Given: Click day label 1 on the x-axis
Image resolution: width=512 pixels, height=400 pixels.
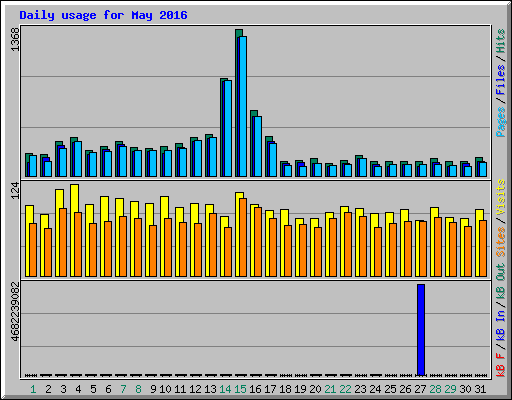Looking at the screenshot, I should [x=33, y=389].
